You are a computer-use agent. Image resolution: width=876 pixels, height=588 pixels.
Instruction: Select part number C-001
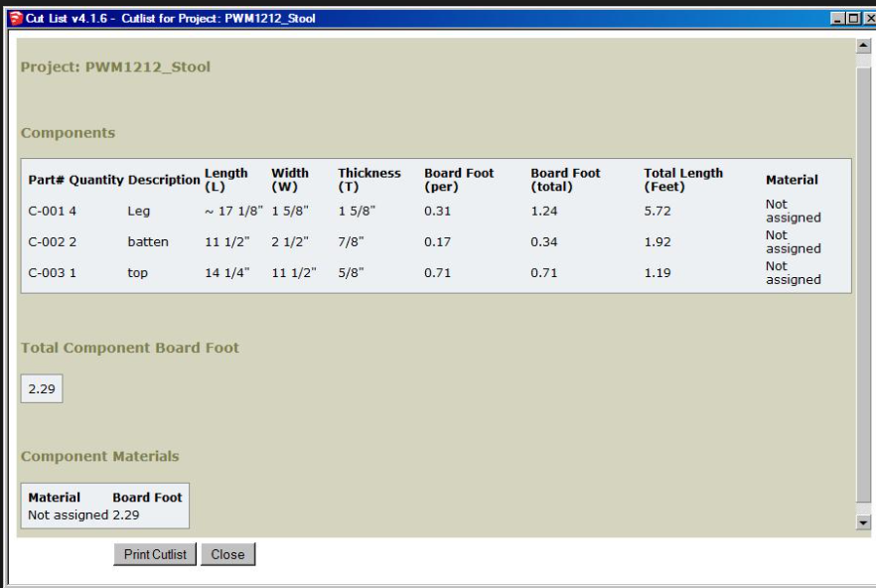click(47, 211)
